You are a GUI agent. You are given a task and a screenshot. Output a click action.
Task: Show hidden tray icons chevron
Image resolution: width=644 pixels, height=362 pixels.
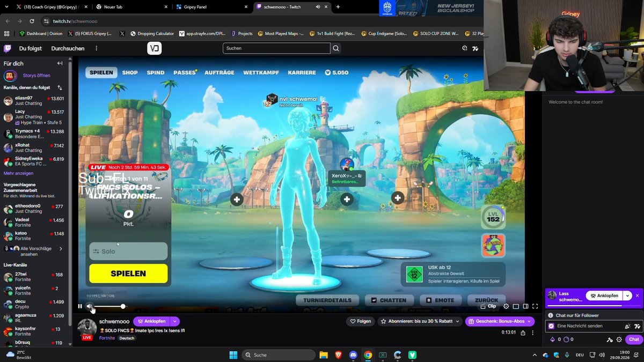click(534, 354)
